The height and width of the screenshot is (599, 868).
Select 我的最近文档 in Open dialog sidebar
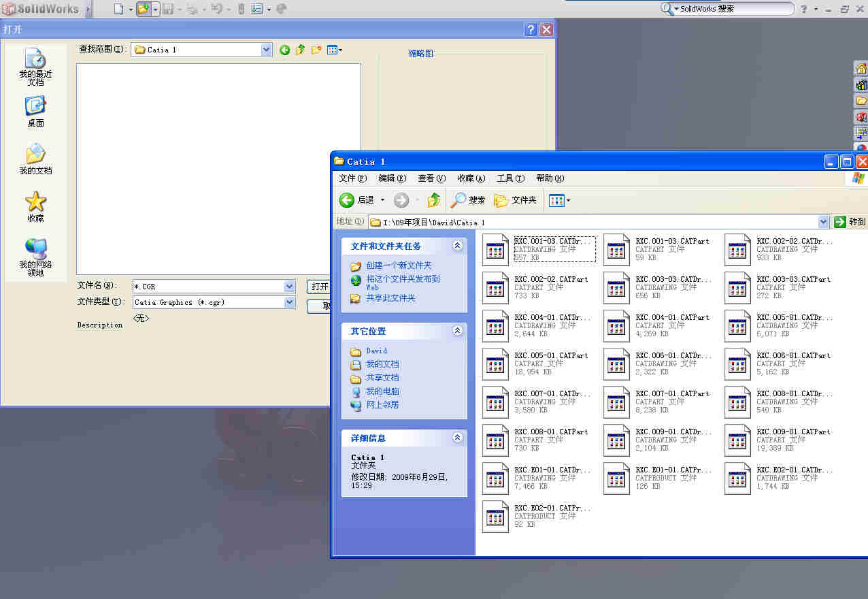click(x=35, y=67)
